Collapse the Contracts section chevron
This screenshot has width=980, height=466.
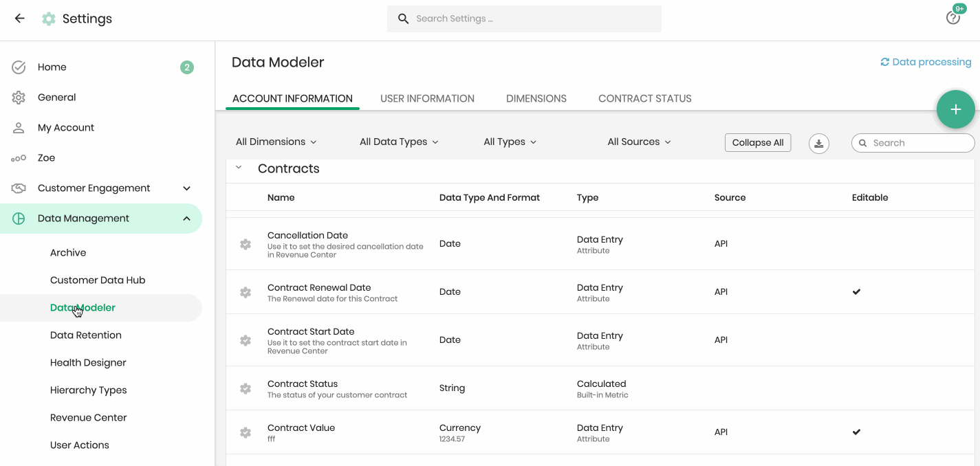(x=239, y=167)
